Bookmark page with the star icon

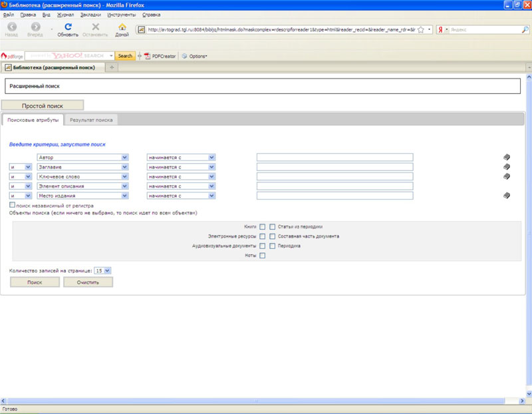point(421,29)
